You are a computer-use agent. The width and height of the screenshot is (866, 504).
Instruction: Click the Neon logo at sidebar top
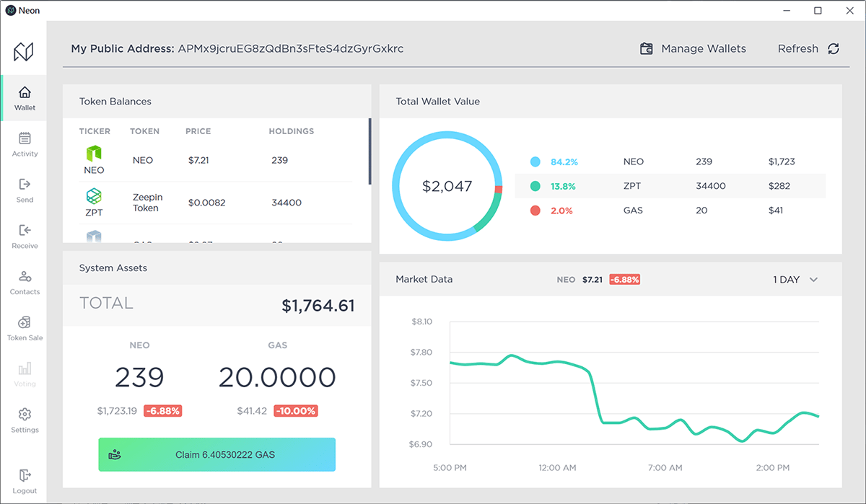coord(25,50)
